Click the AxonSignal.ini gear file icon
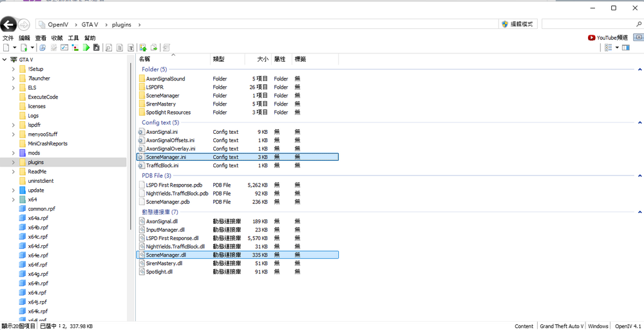Screen dimensions: 644x330 [x=142, y=132]
